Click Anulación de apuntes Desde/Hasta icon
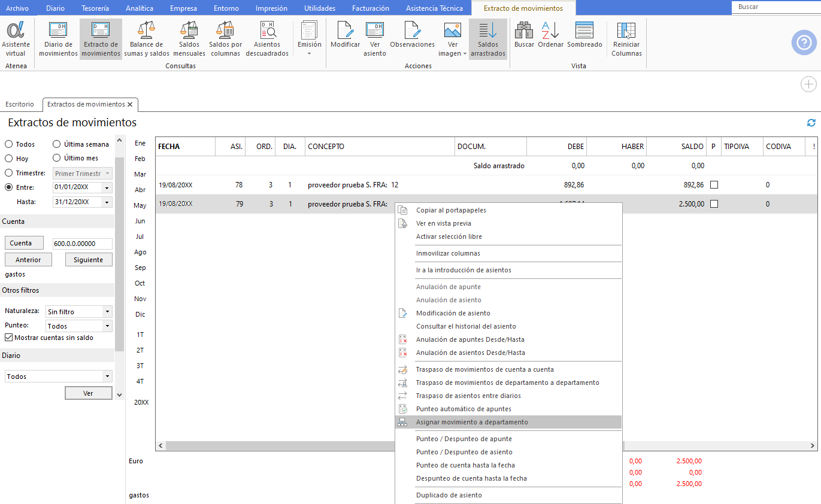The image size is (821, 504). tap(403, 339)
